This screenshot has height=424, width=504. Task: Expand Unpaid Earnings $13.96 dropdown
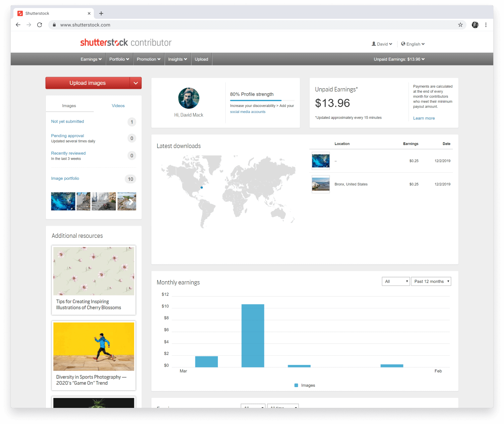(x=399, y=59)
